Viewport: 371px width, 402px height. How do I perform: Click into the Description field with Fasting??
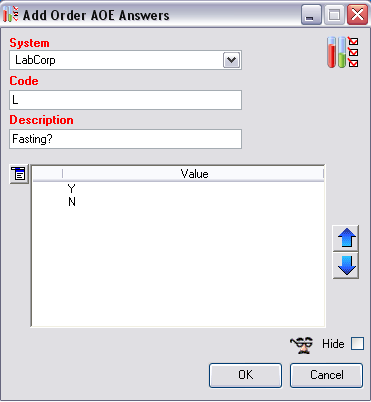click(x=125, y=139)
